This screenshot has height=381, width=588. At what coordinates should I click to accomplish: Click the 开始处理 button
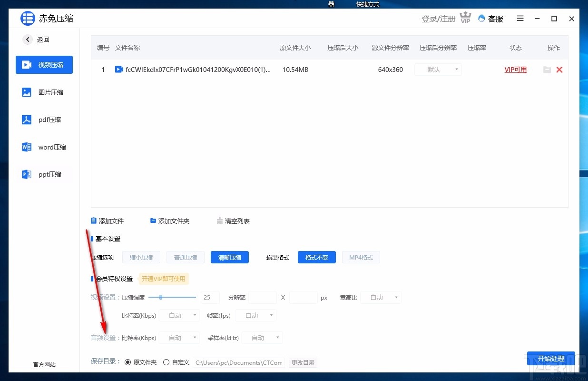tap(551, 359)
